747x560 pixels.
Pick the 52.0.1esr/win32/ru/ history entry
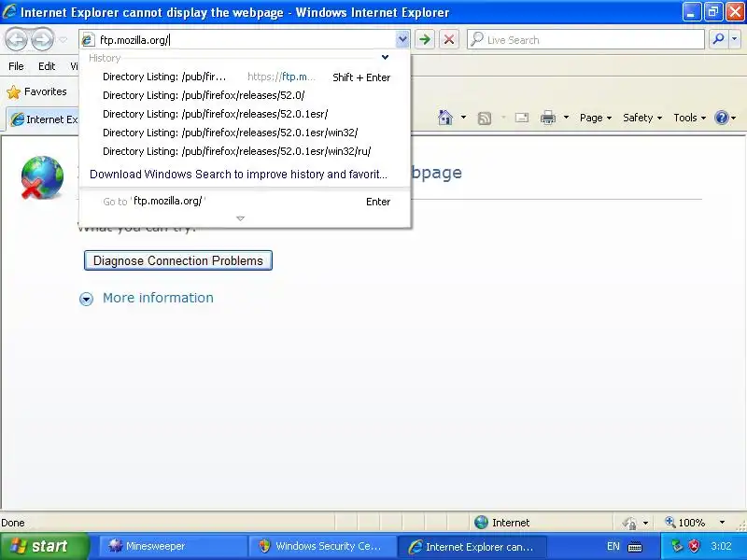pyautogui.click(x=245, y=151)
